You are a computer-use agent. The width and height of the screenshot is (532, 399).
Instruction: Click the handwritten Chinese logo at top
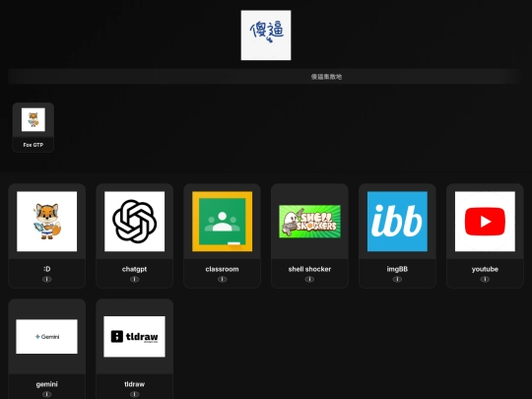point(266,35)
